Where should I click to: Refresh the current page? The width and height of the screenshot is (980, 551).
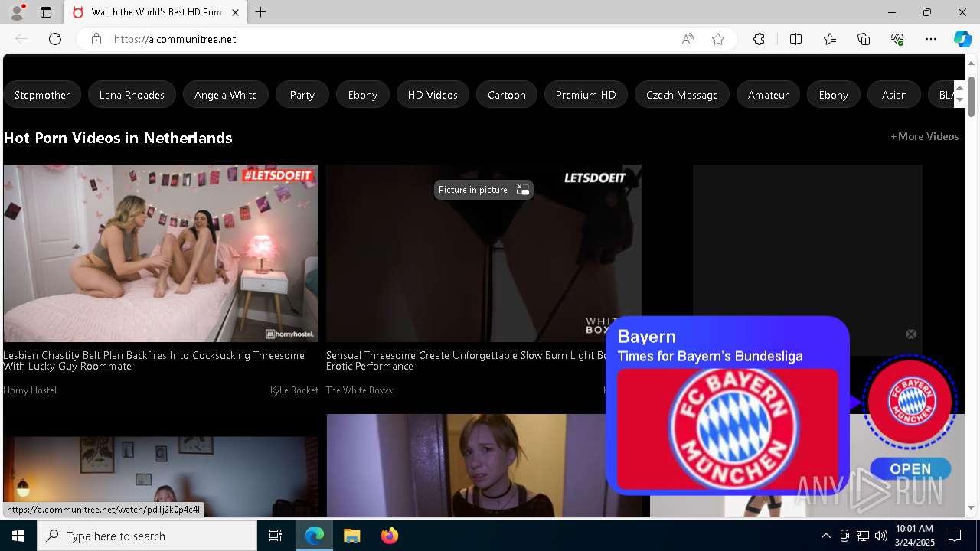(x=55, y=39)
